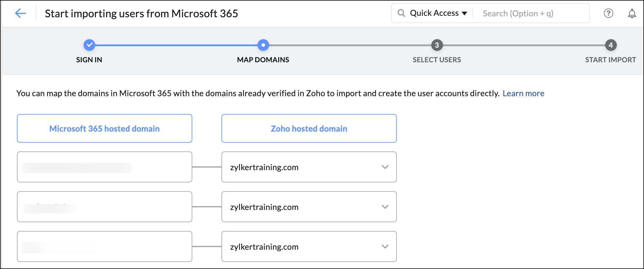Select the START IMPORT step label
The width and height of the screenshot is (644, 269).
610,60
